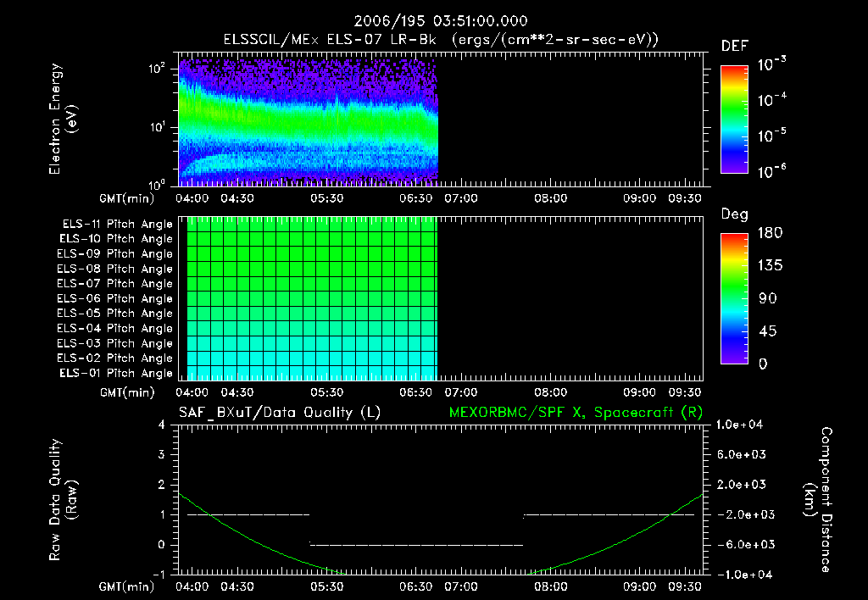Click the Deg pitch angle color bar
Image resolution: width=868 pixels, height=600 pixels.
coord(734,299)
